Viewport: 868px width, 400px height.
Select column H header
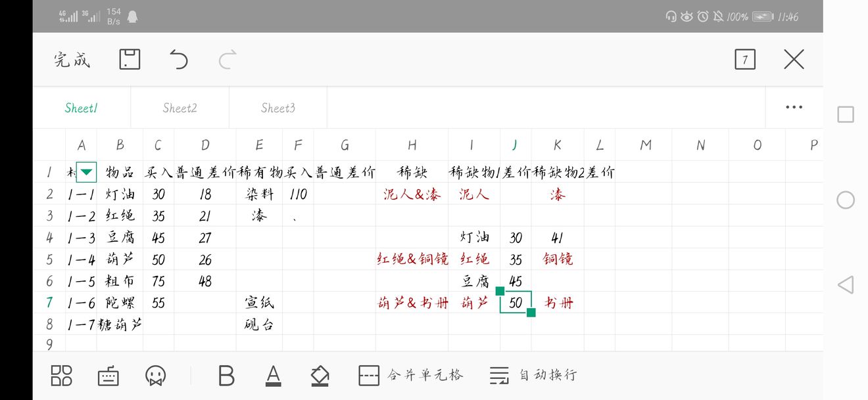point(412,145)
